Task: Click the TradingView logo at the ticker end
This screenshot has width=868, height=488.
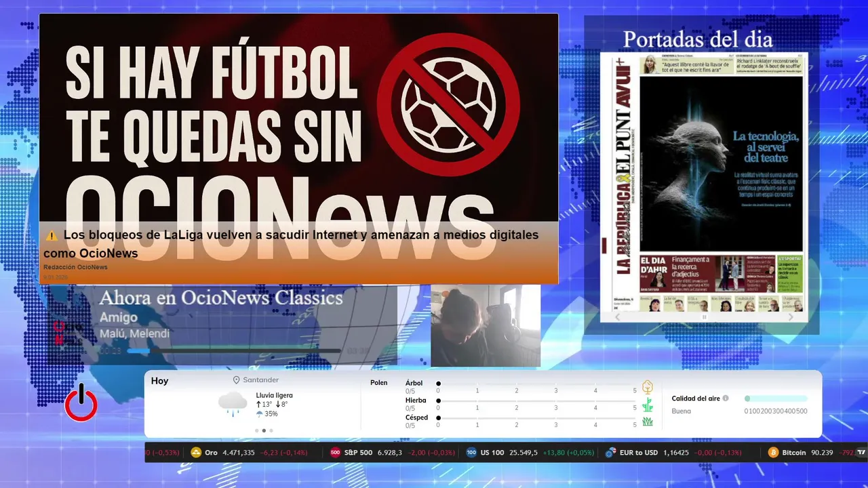Action: click(862, 452)
